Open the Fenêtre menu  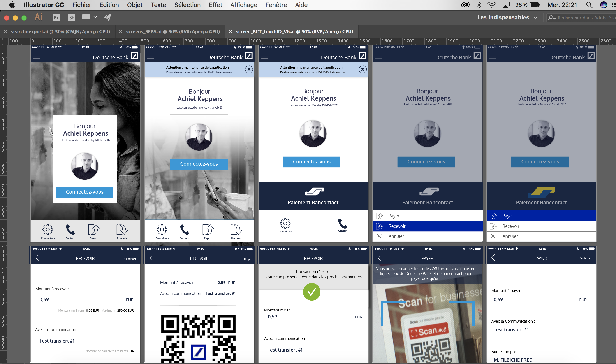point(276,5)
